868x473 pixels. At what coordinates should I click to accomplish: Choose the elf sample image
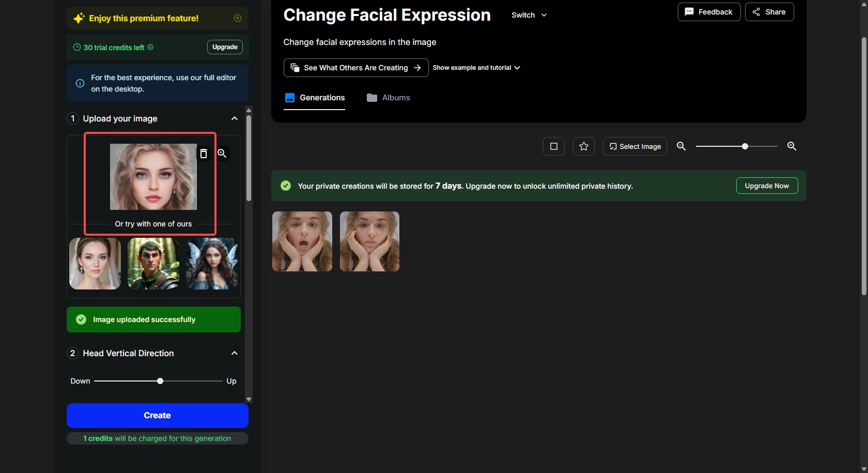pyautogui.click(x=153, y=264)
